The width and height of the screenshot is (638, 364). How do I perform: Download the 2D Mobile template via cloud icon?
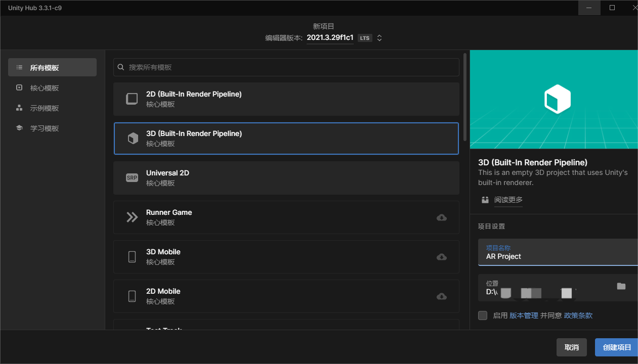[x=442, y=296]
